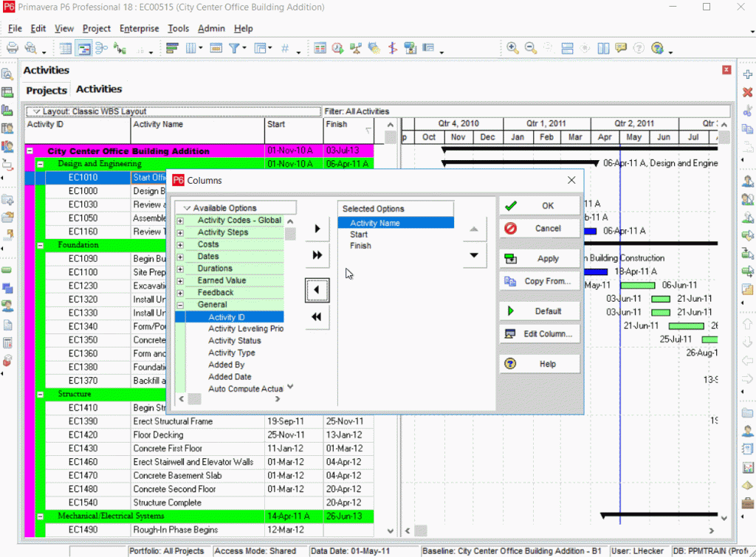Screen dimensions: 756x557
Task: Open the Activity Network view icon
Action: [x=101, y=48]
